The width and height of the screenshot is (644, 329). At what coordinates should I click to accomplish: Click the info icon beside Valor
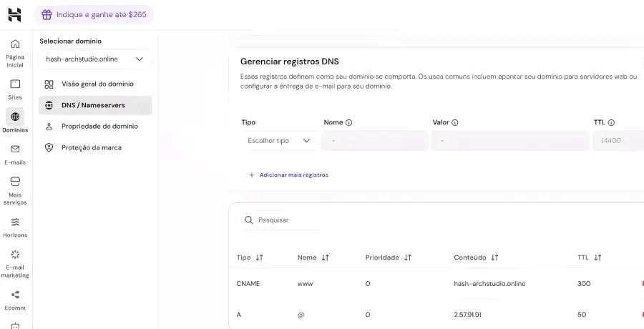tap(454, 123)
